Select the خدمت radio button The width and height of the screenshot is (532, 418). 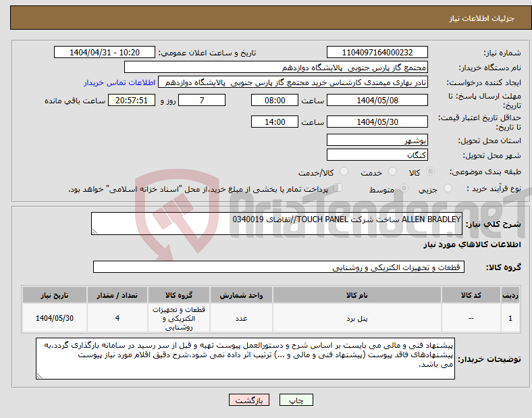click(x=392, y=172)
